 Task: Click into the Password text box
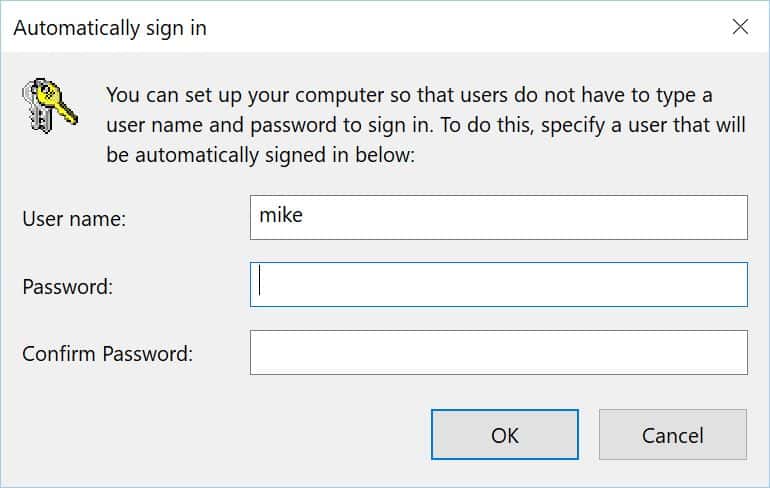pos(498,285)
